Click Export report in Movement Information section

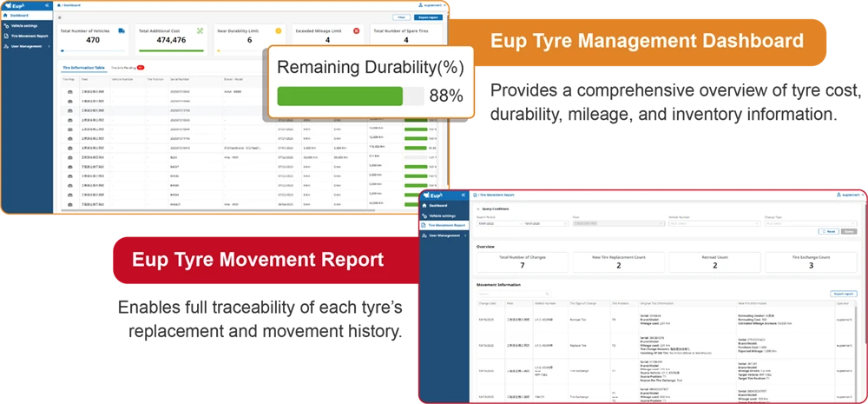click(x=844, y=294)
